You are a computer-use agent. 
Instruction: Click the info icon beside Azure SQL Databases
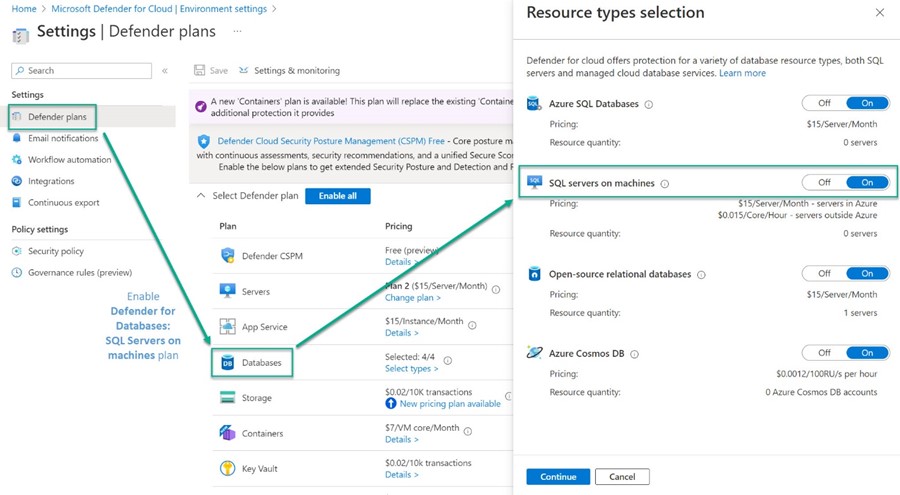(x=649, y=104)
